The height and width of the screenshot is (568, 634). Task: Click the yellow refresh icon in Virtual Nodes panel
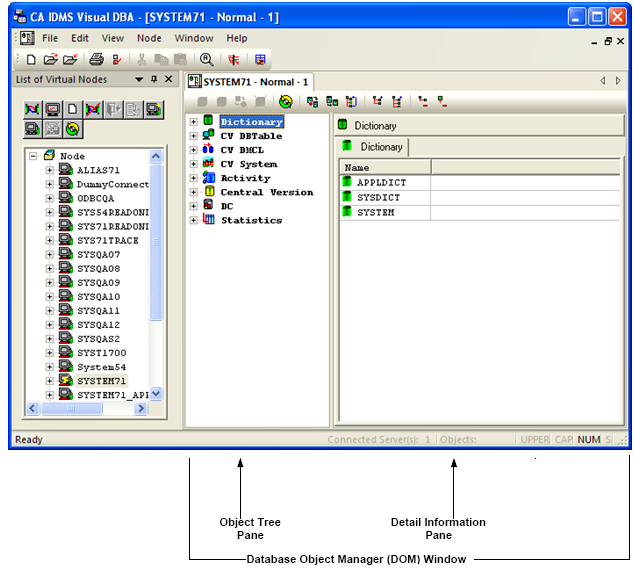pos(72,128)
